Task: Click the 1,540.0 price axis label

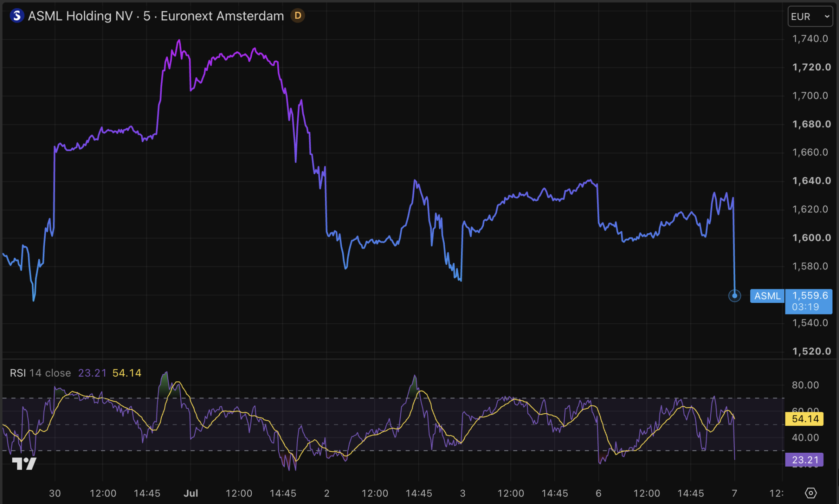Action: point(810,323)
